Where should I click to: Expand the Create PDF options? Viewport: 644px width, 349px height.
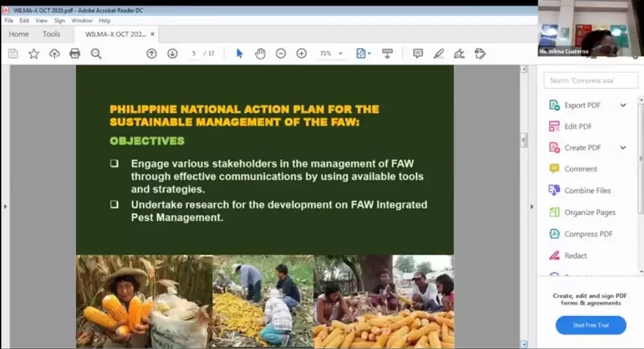coord(623,148)
